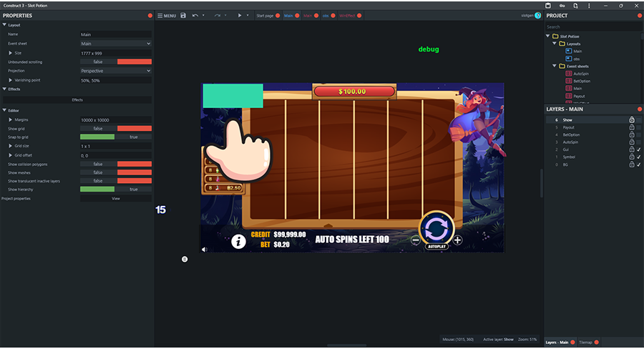The image size is (644, 349).
Task: Preview the layout with the play button
Action: (240, 16)
